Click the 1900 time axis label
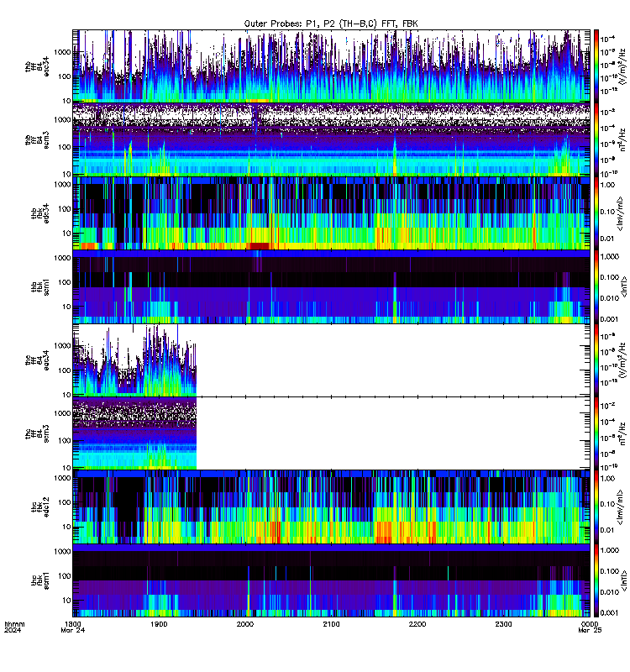The height and width of the screenshot is (672, 630). click(x=159, y=624)
